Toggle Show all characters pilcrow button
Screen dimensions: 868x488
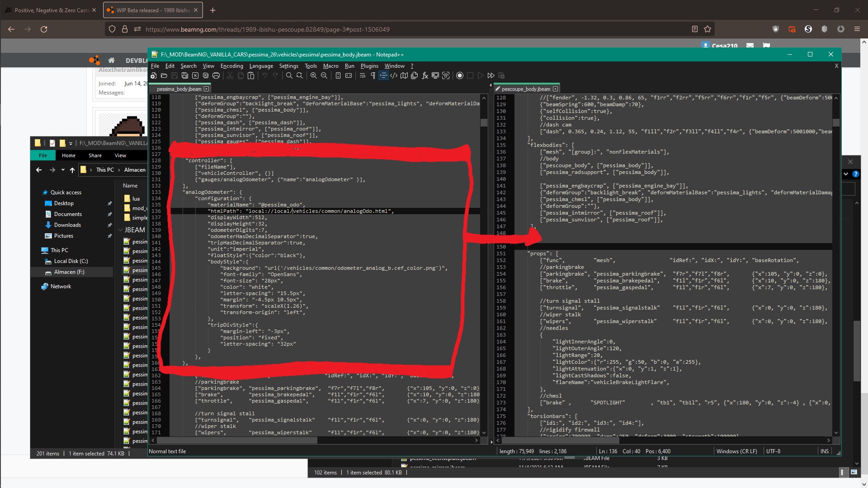(x=373, y=76)
